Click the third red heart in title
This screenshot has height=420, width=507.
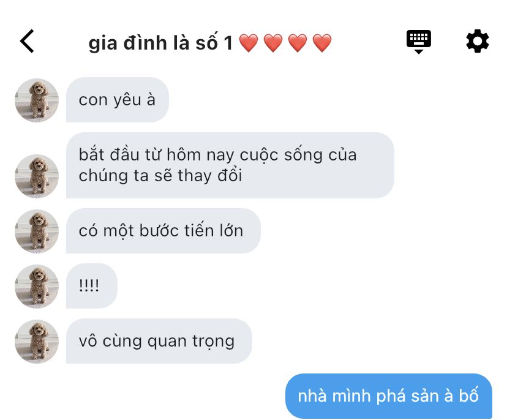[x=298, y=43]
